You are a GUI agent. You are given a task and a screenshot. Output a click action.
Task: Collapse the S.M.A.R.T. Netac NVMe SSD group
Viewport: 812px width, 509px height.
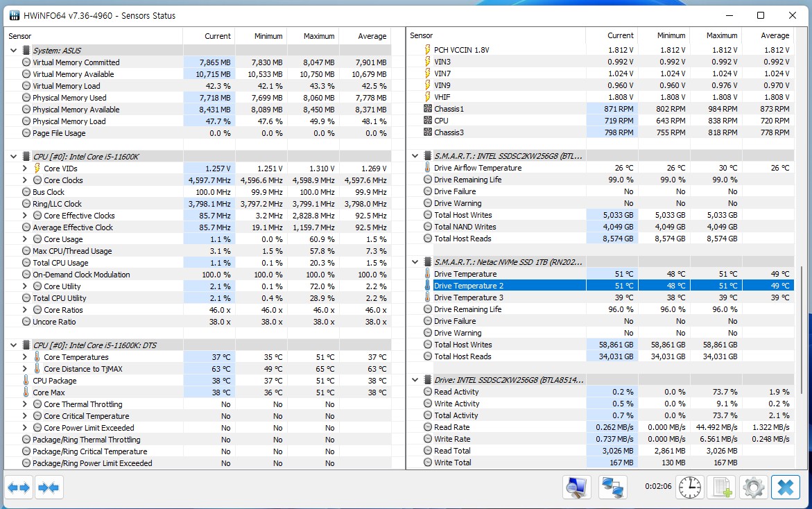click(415, 262)
